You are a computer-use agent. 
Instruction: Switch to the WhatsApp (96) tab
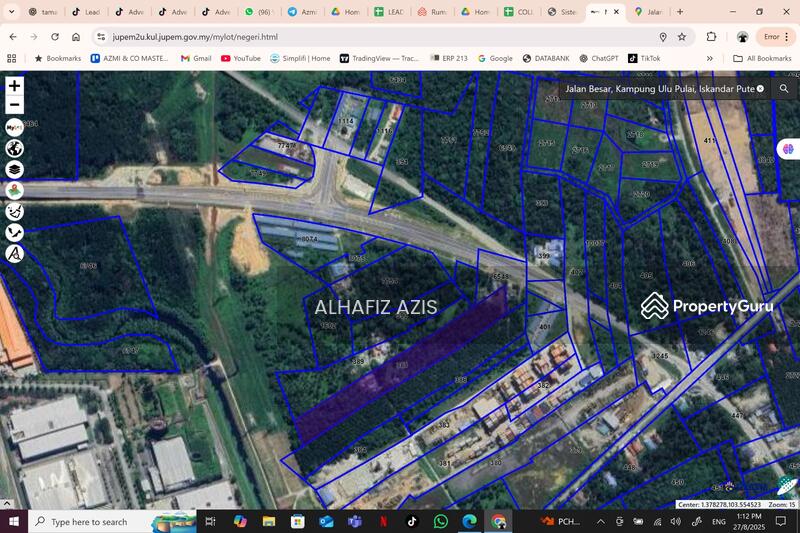click(x=258, y=12)
